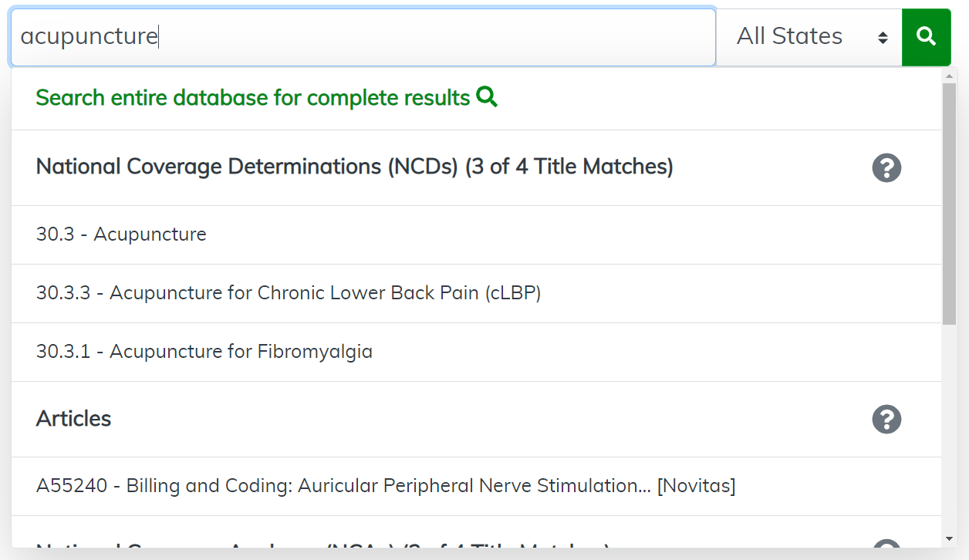969x560 pixels.
Task: Search entire database for complete results
Action: point(252,98)
